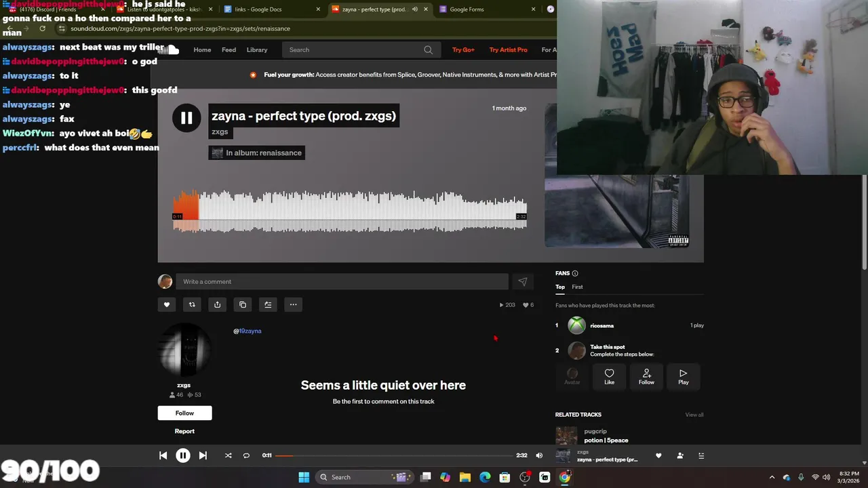Switch to links - Google Docs tab

(272, 9)
